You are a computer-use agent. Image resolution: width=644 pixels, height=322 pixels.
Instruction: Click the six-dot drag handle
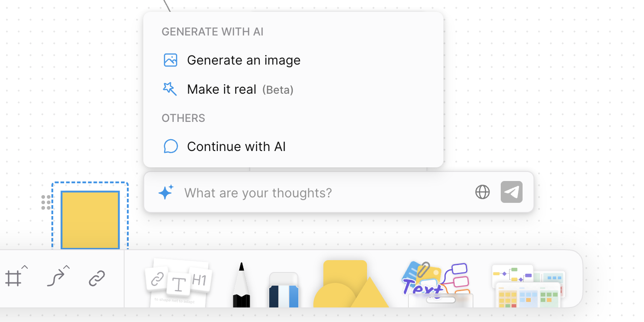coord(46,202)
